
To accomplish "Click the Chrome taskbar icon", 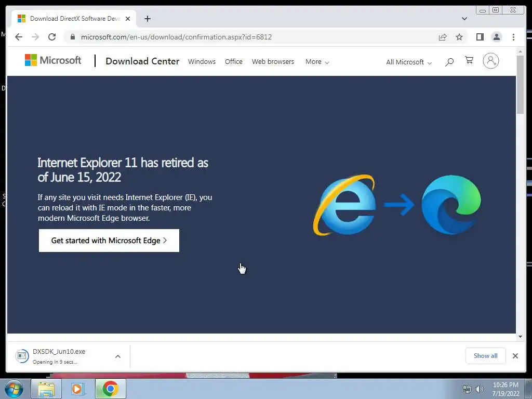I will 110,389.
